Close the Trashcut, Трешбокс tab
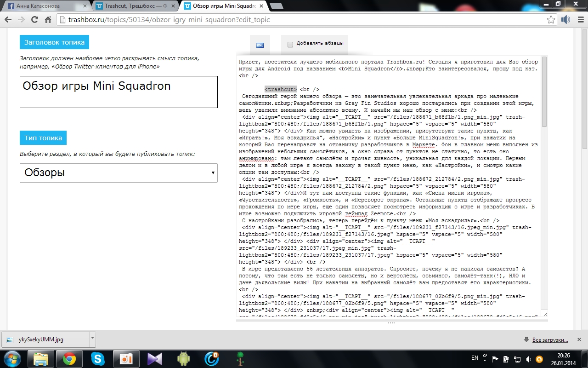The image size is (588, 368). click(x=174, y=6)
